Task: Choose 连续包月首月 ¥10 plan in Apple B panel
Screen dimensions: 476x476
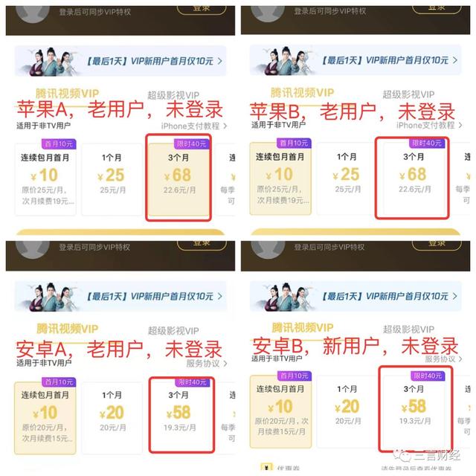Action: click(x=280, y=178)
